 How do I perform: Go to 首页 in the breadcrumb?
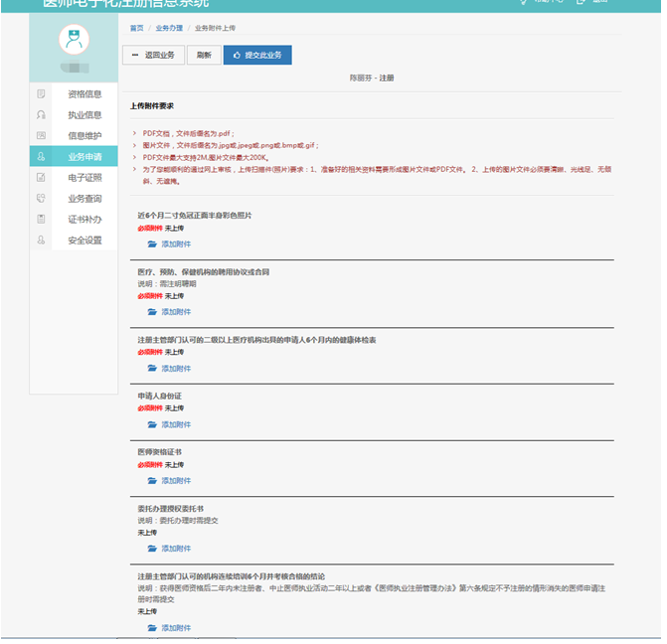(x=136, y=28)
